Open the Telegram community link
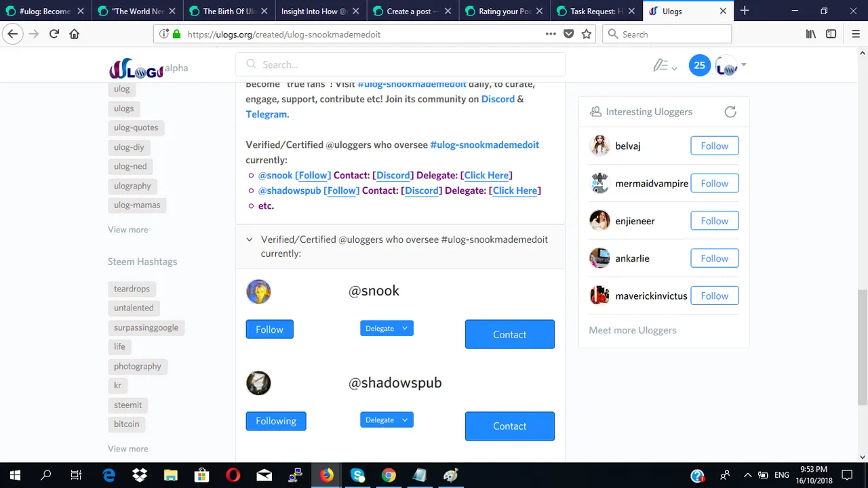 (x=267, y=114)
